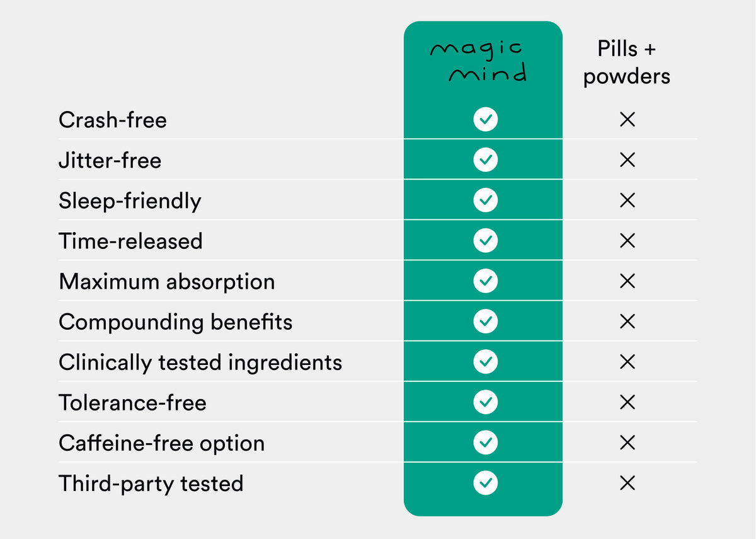
Task: Click the X mark in Crash-free row
Action: click(x=627, y=119)
